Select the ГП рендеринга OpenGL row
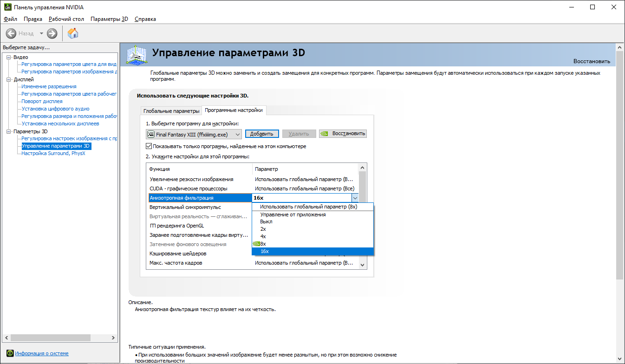Viewport: 625px width, 364px height. (200, 226)
